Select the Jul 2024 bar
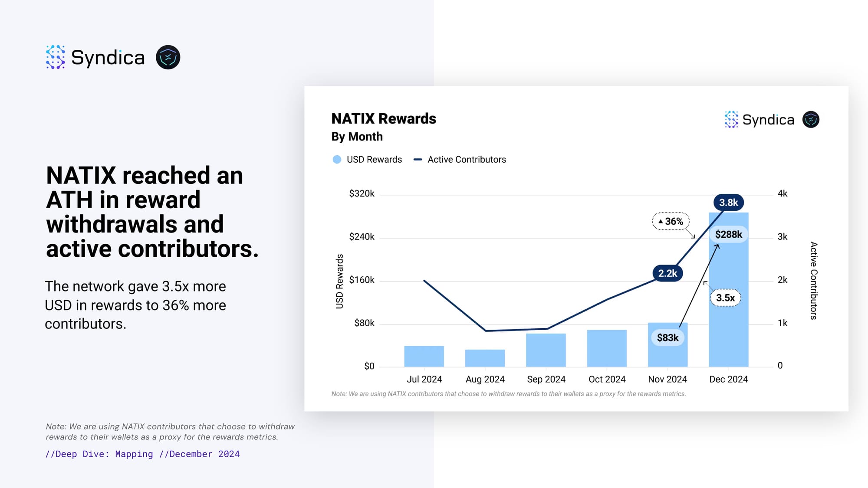868x488 pixels. pos(424,356)
